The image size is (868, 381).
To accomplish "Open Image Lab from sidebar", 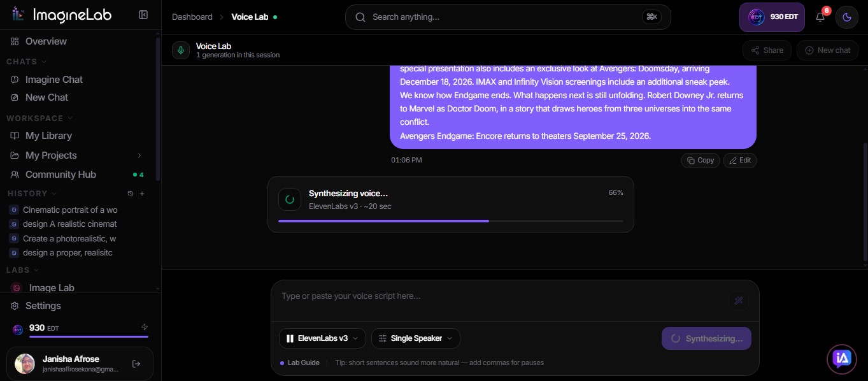I will tap(52, 288).
